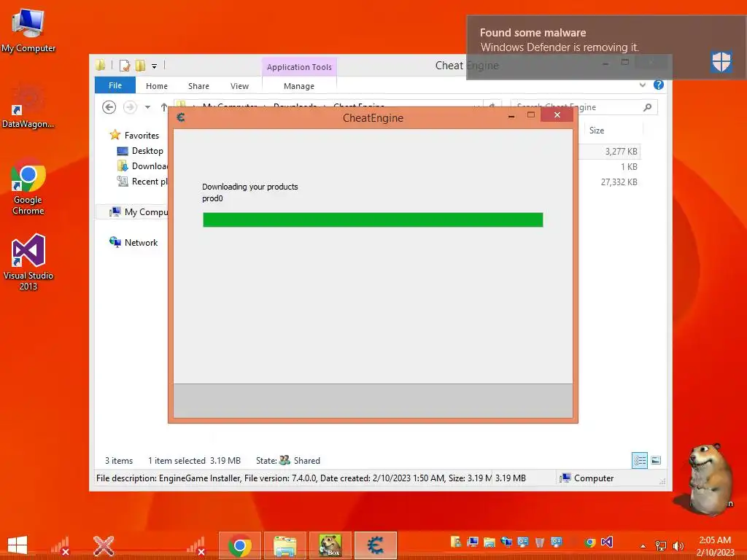Open the Recent locations dropdown arrow
The width and height of the screenshot is (747, 560).
tap(147, 107)
